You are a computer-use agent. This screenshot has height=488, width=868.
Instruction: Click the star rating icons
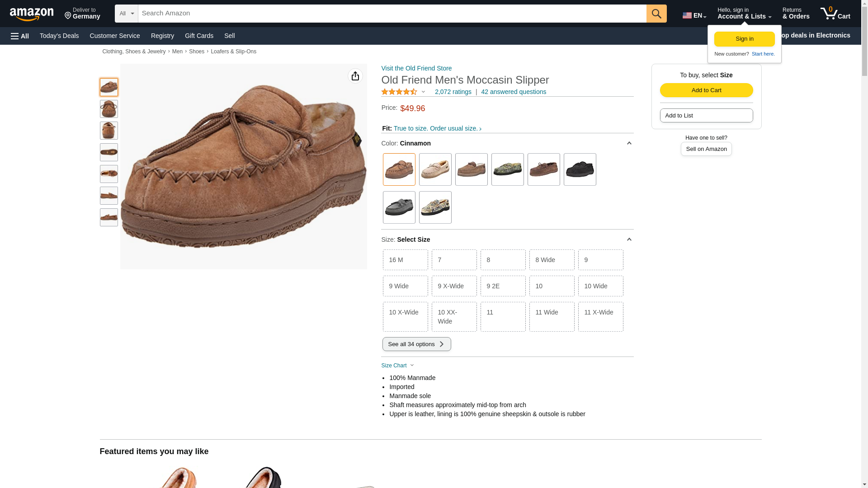pos(399,92)
